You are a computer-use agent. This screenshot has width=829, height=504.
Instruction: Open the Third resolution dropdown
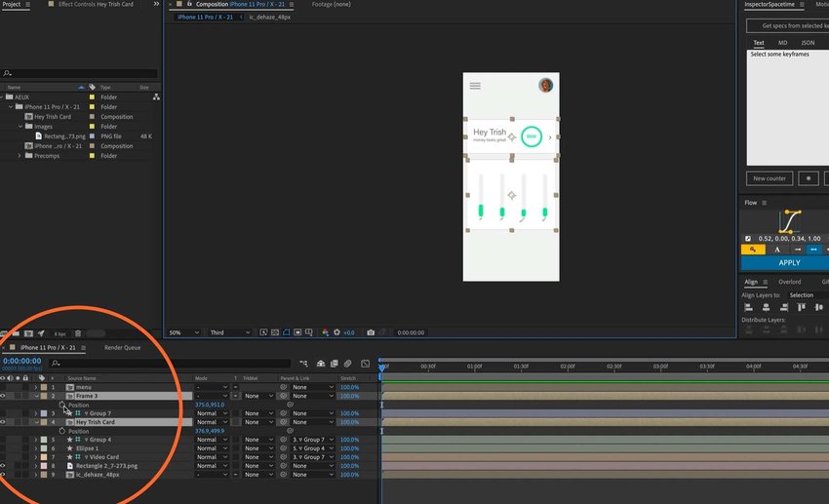(x=229, y=332)
